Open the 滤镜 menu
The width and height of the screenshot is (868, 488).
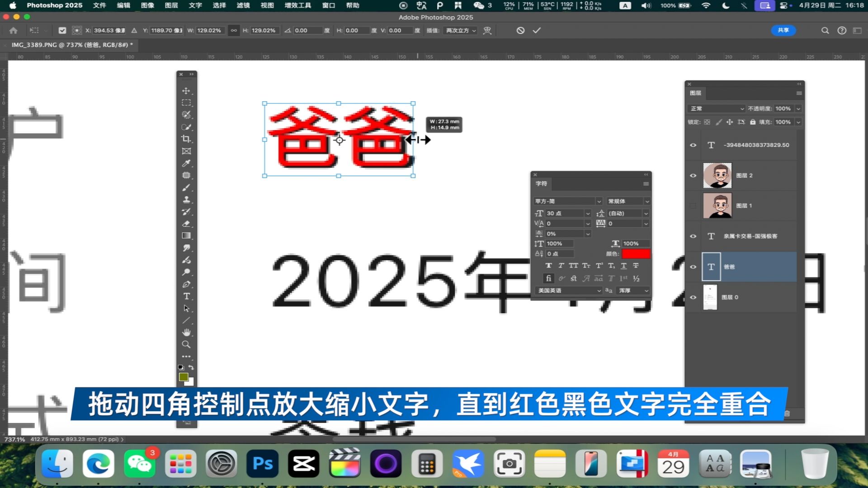243,5
